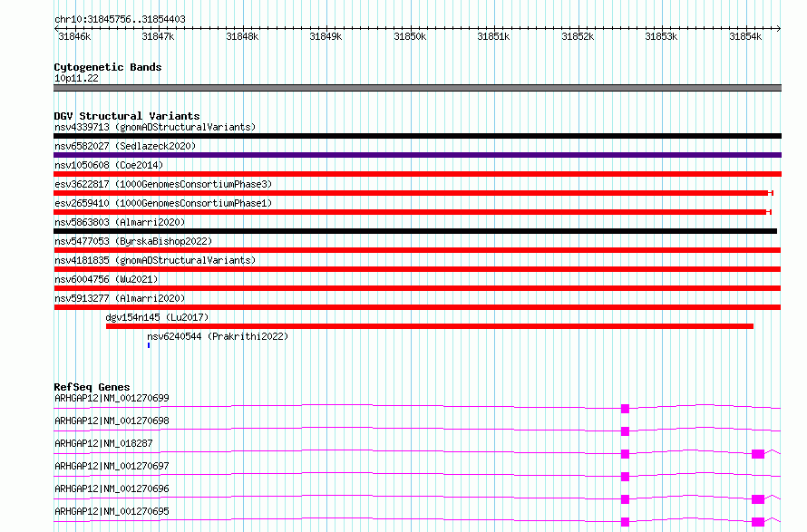Click the small blue nsv6240544 variant marker

149,345
